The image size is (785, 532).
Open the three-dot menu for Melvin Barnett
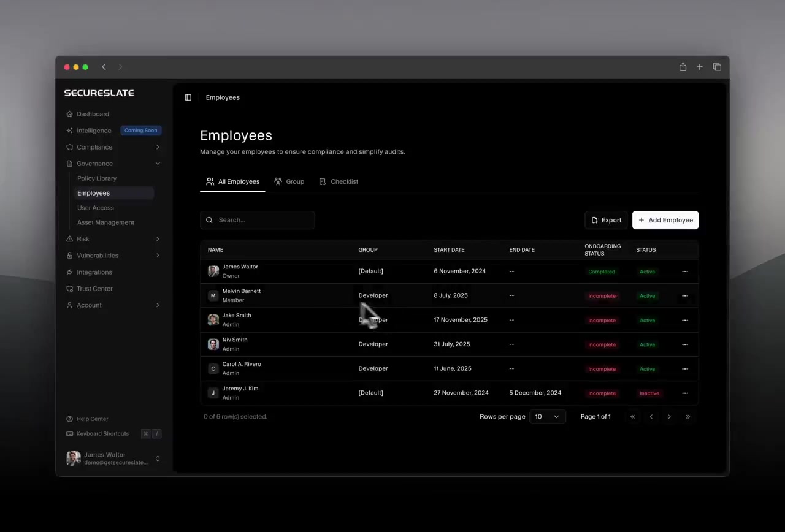[x=685, y=296]
